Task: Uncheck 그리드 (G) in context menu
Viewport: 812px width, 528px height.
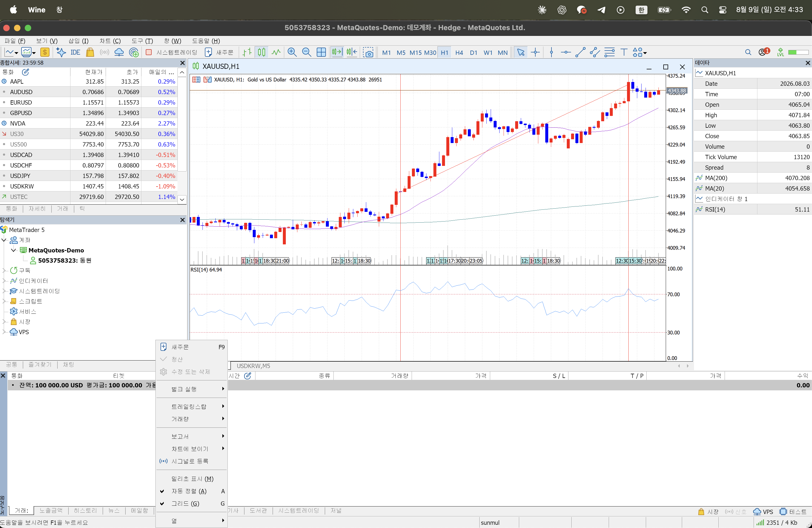Action: (x=192, y=504)
